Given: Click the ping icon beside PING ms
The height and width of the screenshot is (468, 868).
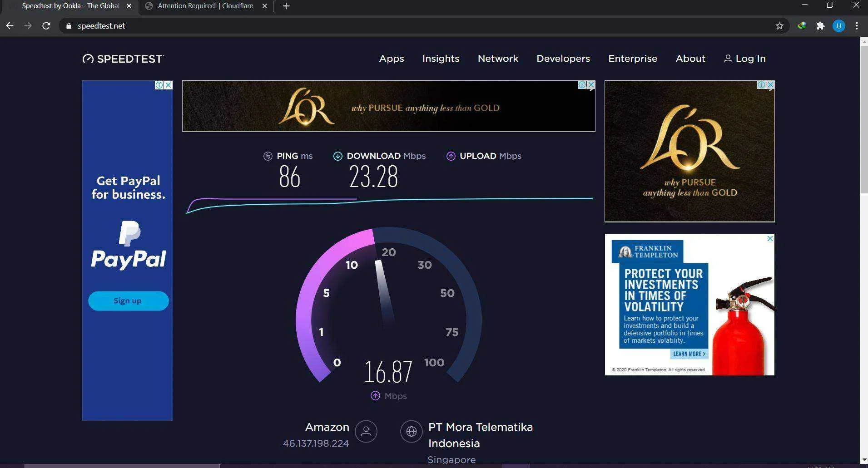Looking at the screenshot, I should click(268, 156).
